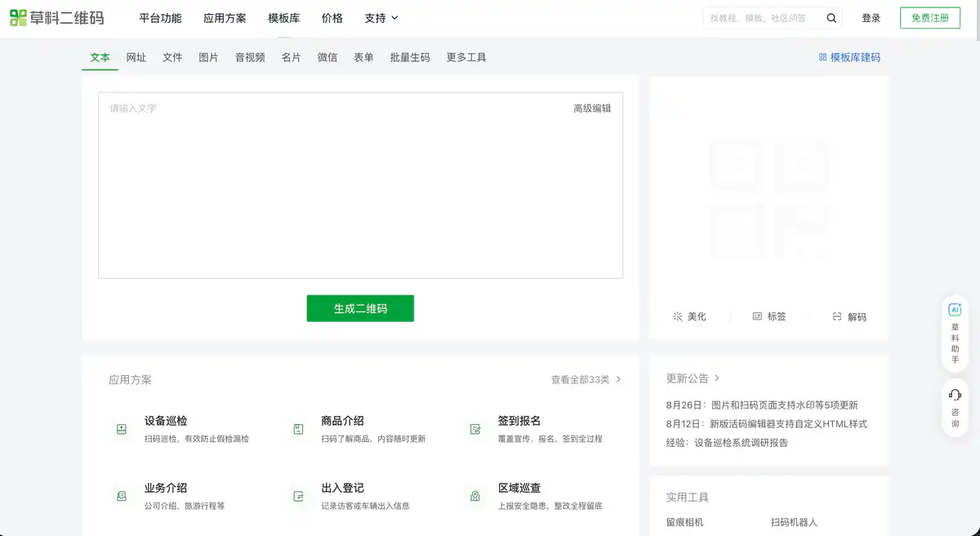This screenshot has width=980, height=536.
Task: Switch to the 名片 tab
Action: click(291, 57)
